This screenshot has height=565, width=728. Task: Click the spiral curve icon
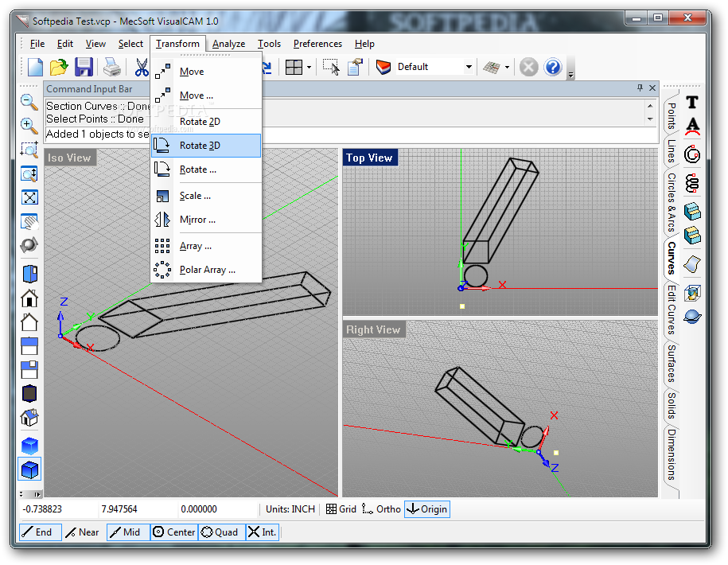coord(692,154)
